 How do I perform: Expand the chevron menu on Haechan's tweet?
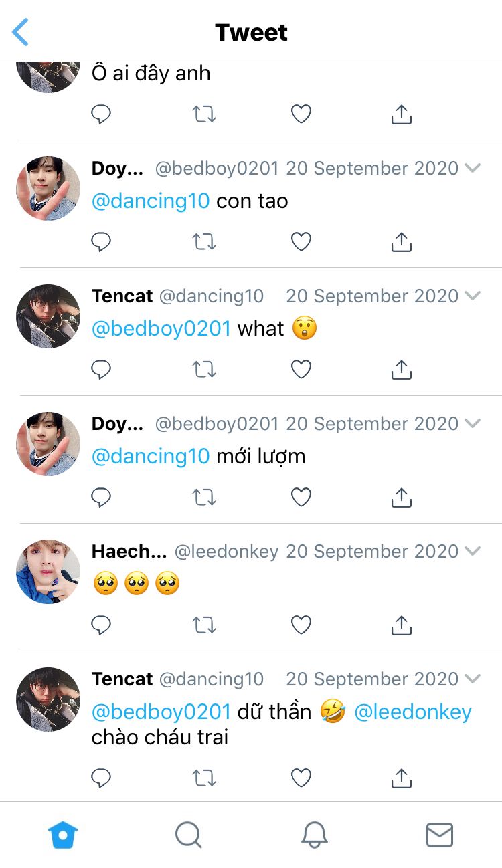pos(473,551)
